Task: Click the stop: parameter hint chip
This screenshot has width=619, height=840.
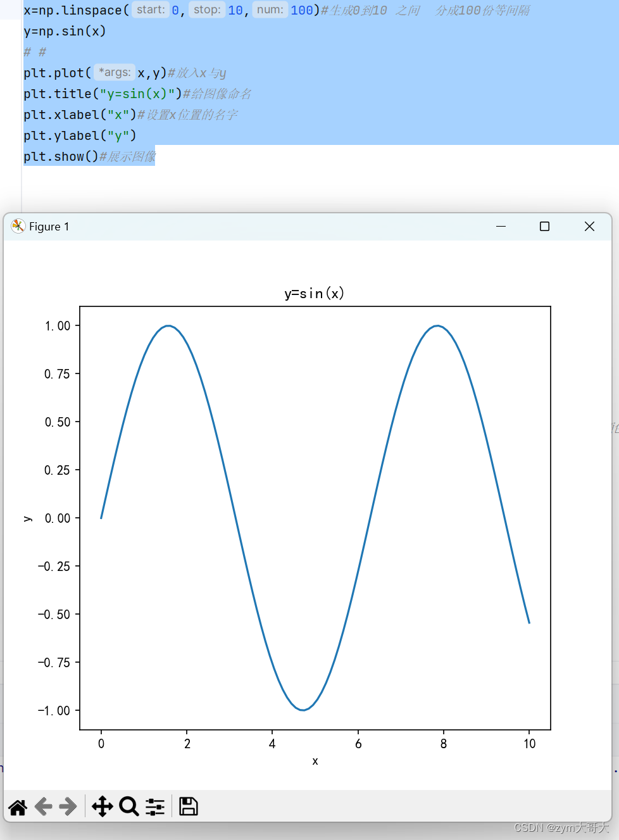Action: tap(206, 9)
